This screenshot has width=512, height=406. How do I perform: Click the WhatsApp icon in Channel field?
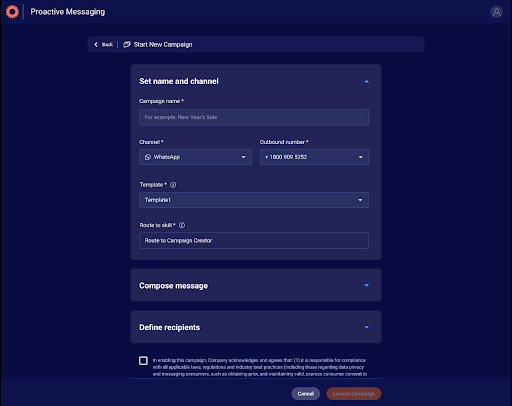click(148, 157)
